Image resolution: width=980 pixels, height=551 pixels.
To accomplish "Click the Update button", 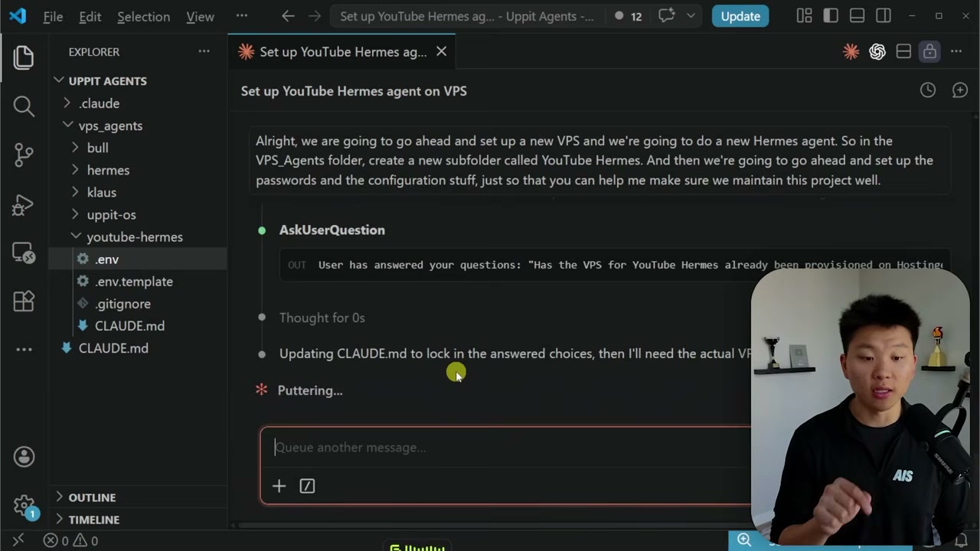I will 740,16.
